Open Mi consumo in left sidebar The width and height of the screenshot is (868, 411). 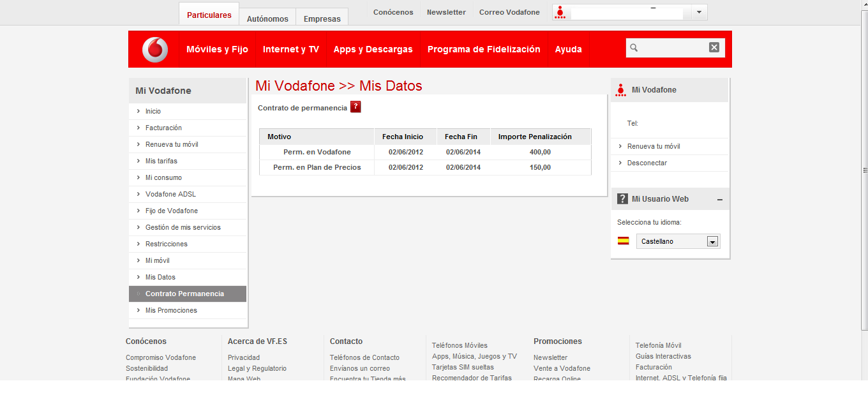(x=163, y=177)
